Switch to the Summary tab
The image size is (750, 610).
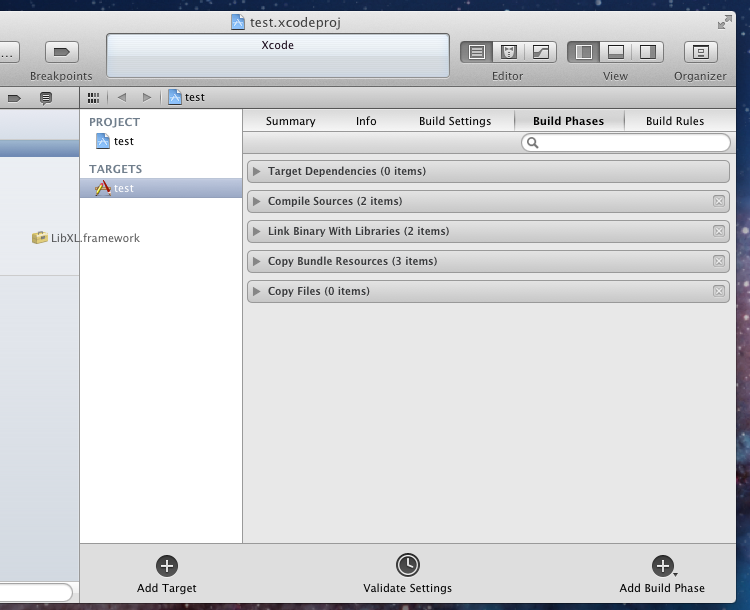pyautogui.click(x=290, y=121)
